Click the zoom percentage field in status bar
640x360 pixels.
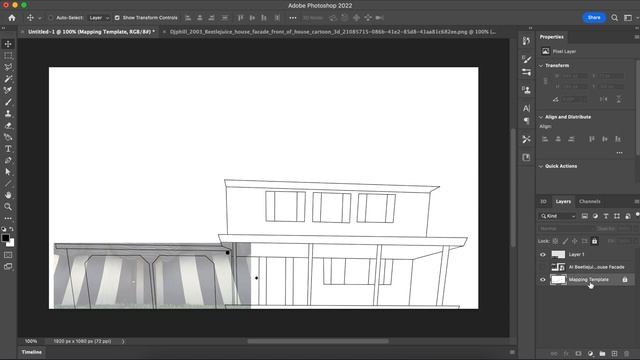tap(31, 341)
